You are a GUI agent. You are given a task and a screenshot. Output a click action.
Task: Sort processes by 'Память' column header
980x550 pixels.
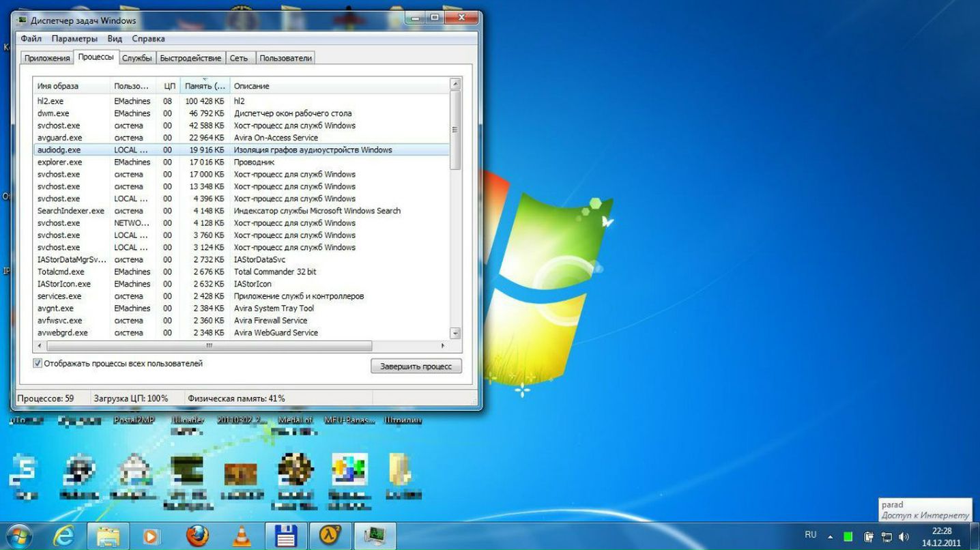pos(205,86)
